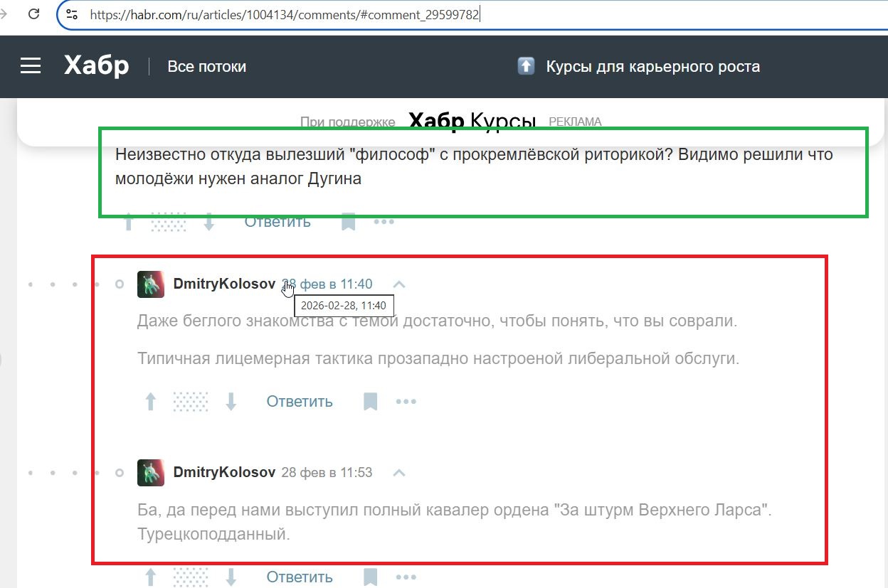The image size is (888, 588).
Task: Click the site info icon in address bar
Action: point(72,14)
